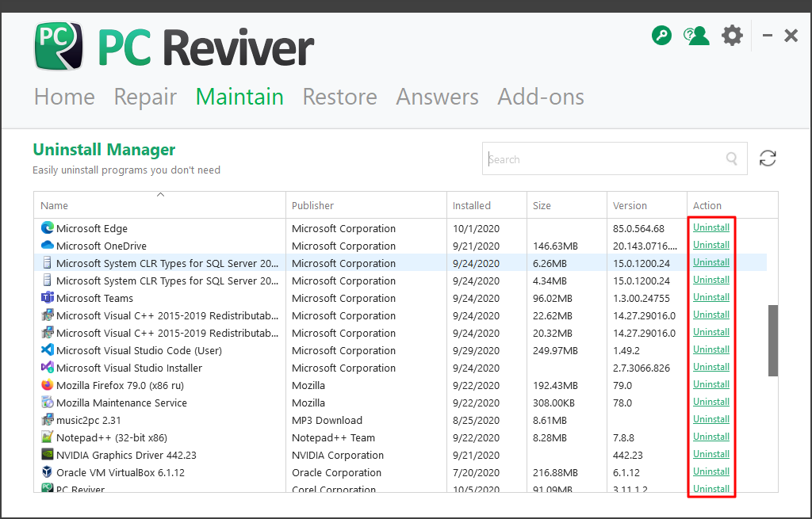Sort list by Size column header
The height and width of the screenshot is (519, 812).
[542, 205]
